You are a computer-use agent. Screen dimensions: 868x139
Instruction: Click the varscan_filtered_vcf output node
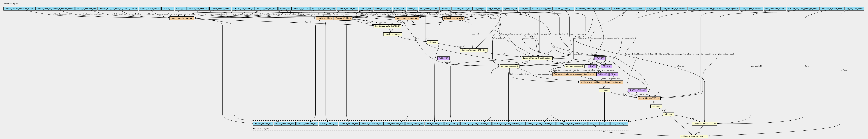click(349, 124)
